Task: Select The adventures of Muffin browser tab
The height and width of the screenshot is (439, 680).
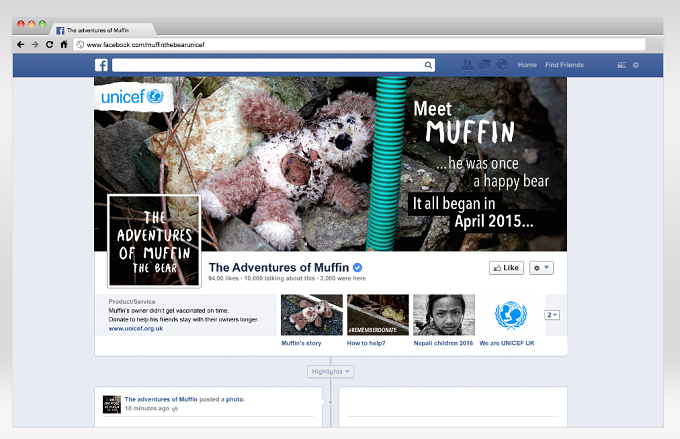Action: (x=102, y=30)
